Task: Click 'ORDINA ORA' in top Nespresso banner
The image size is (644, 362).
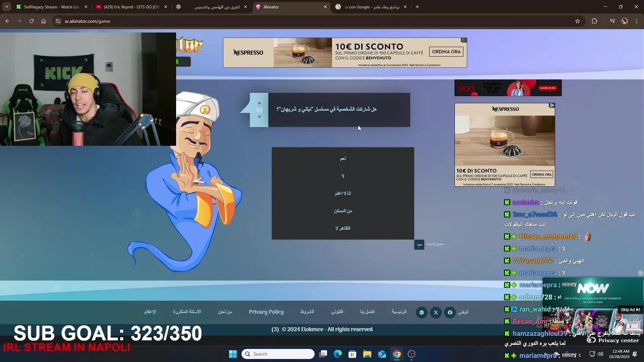Action: [x=446, y=52]
